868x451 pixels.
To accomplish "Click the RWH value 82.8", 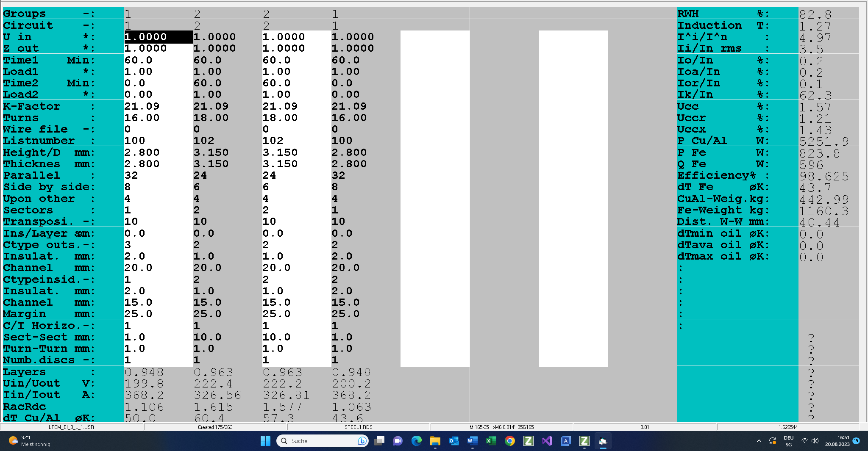I will tap(815, 14).
